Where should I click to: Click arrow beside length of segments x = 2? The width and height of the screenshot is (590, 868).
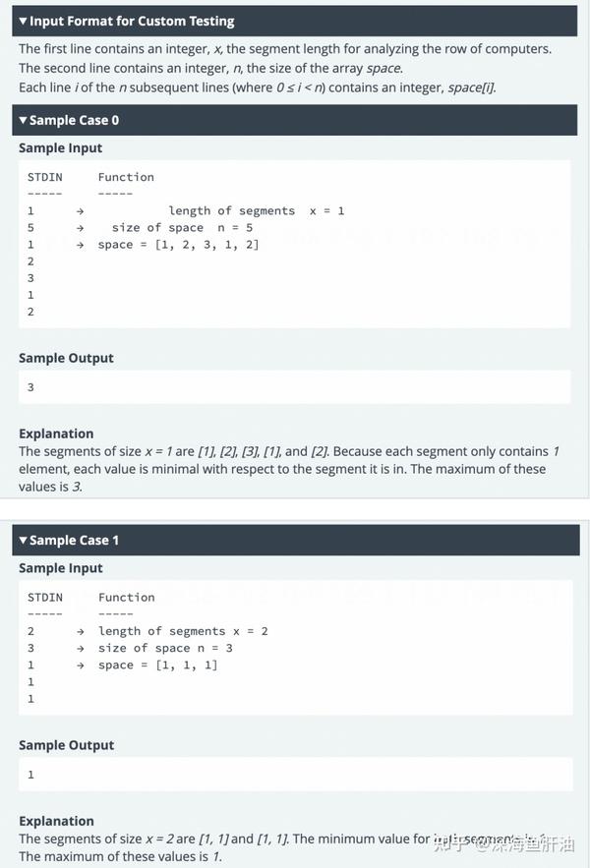(x=81, y=632)
